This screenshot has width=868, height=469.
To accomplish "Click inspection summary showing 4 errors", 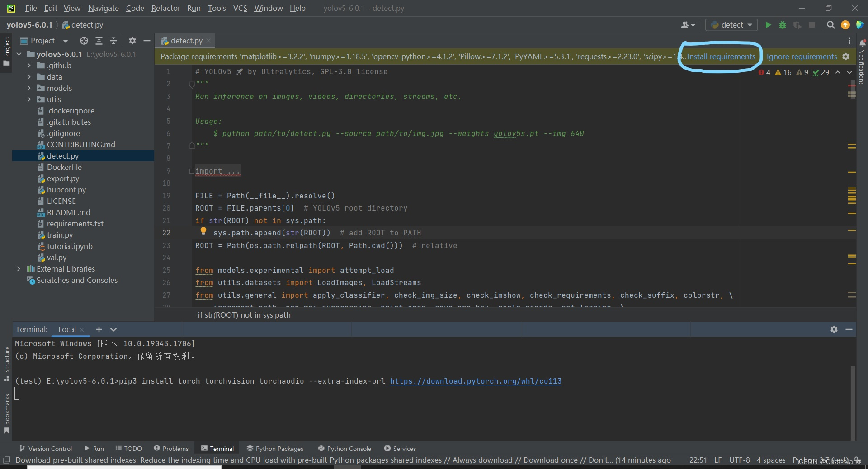I will pyautogui.click(x=764, y=72).
